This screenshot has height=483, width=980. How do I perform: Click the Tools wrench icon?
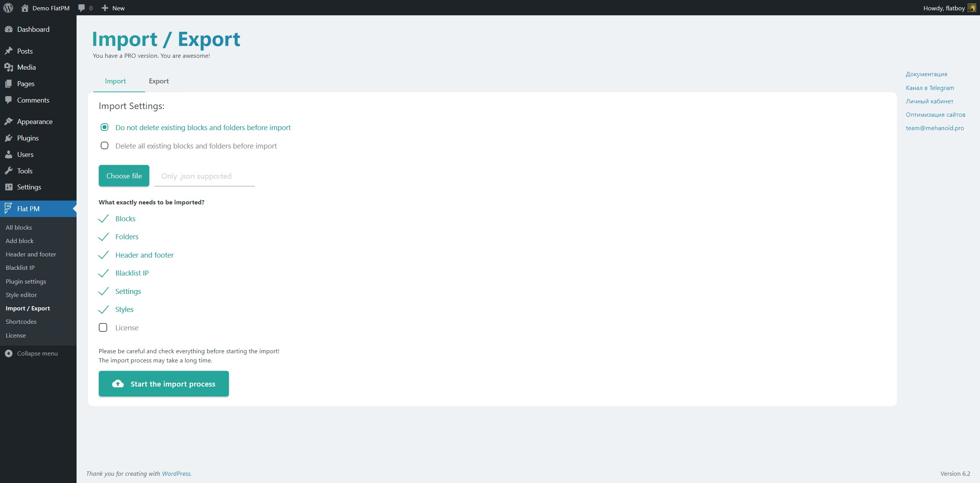coord(9,171)
